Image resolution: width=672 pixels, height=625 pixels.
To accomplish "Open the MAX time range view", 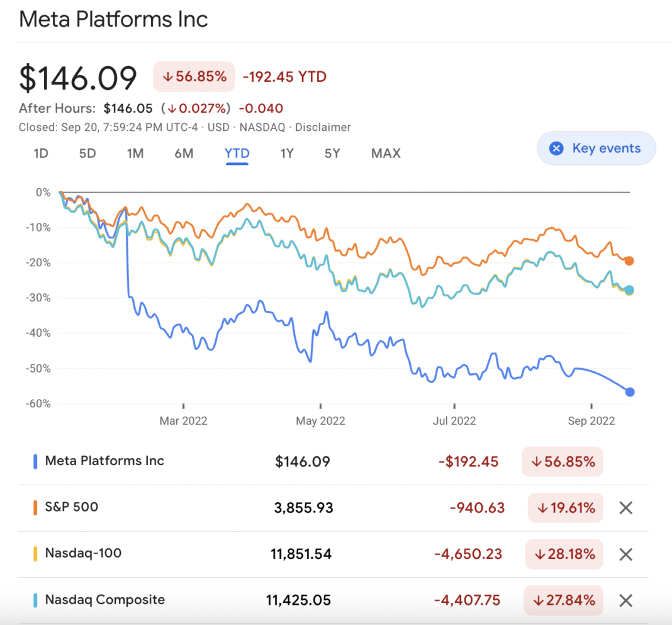I will tap(386, 154).
